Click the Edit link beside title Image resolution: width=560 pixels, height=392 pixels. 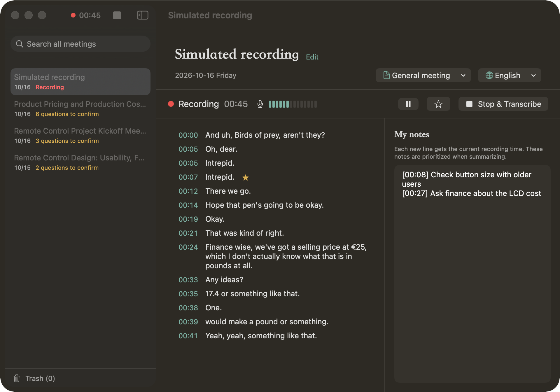coord(312,57)
